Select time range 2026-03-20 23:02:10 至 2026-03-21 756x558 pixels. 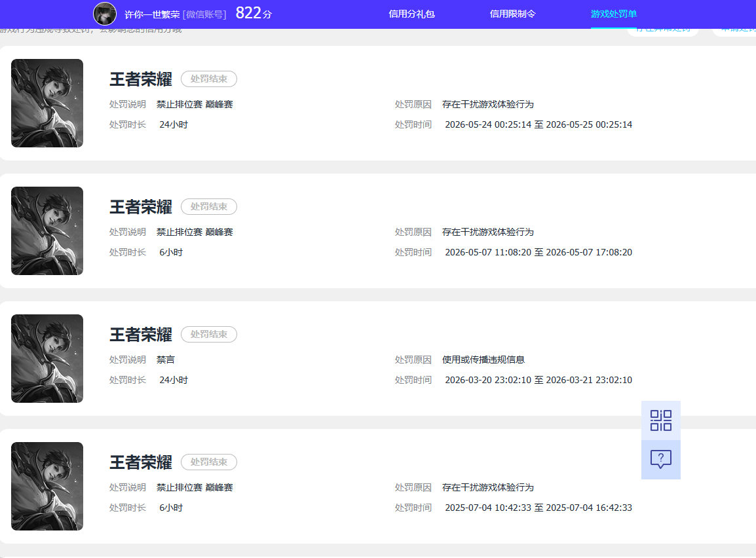coord(539,381)
